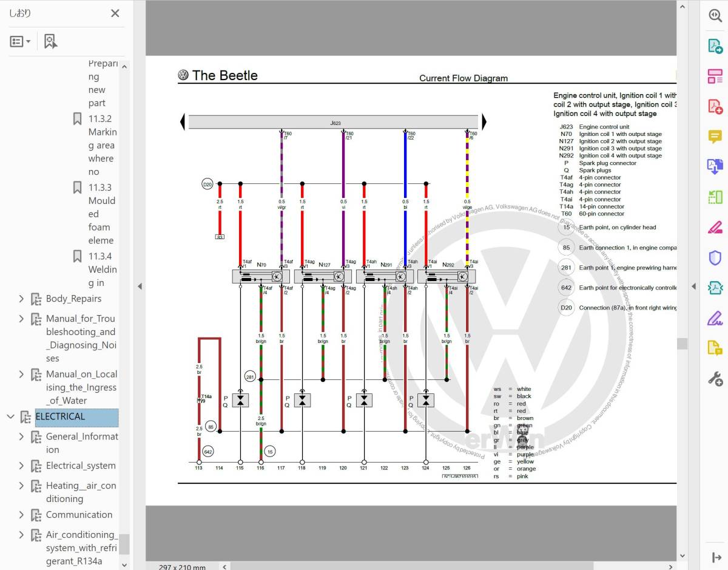728x570 pixels.
Task: Collapse the right tools pane arrow
Action: click(694, 286)
